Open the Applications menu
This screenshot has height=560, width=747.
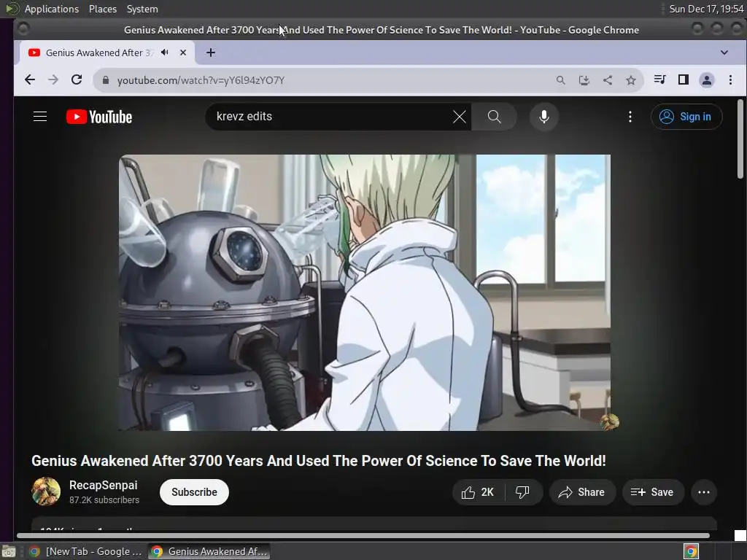point(52,9)
